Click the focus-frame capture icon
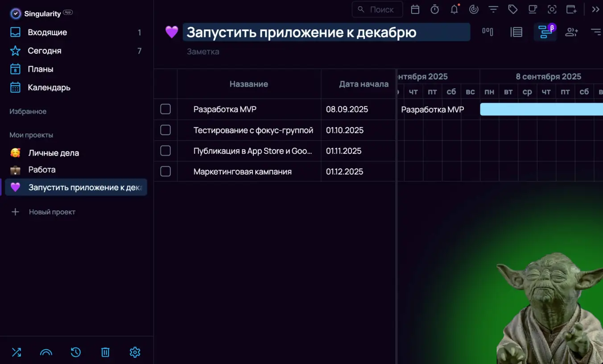Viewport: 603px width, 364px height. (552, 9)
